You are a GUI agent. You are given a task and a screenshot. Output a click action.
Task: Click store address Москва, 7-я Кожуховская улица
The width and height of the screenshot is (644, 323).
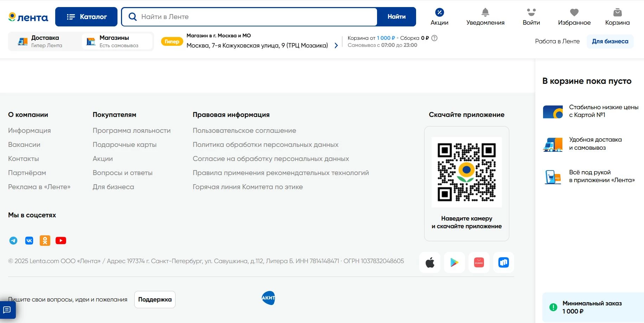[x=257, y=45]
